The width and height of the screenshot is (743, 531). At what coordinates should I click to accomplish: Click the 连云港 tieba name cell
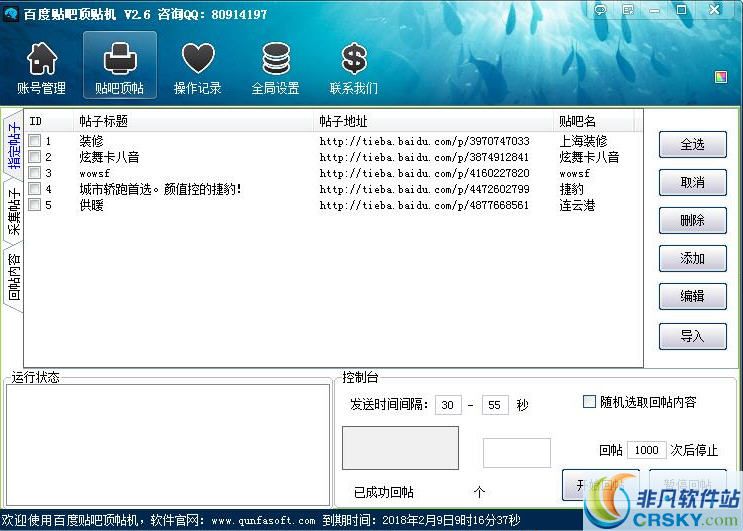[x=577, y=205]
